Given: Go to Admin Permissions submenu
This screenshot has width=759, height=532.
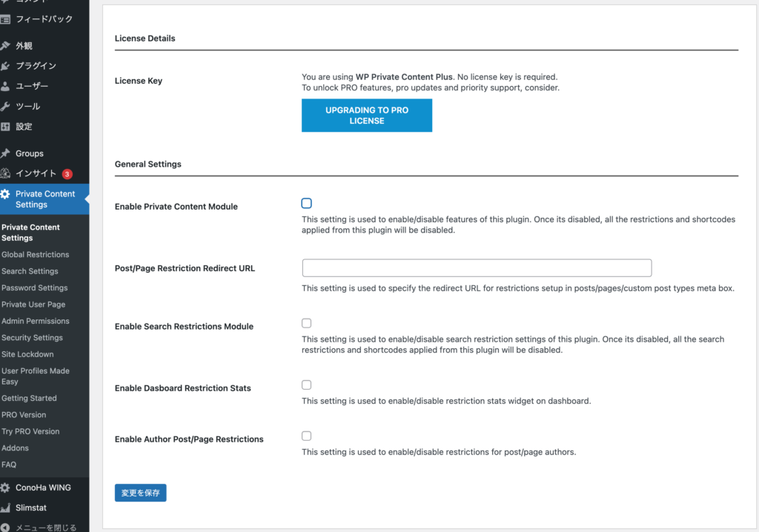Looking at the screenshot, I should 36,321.
